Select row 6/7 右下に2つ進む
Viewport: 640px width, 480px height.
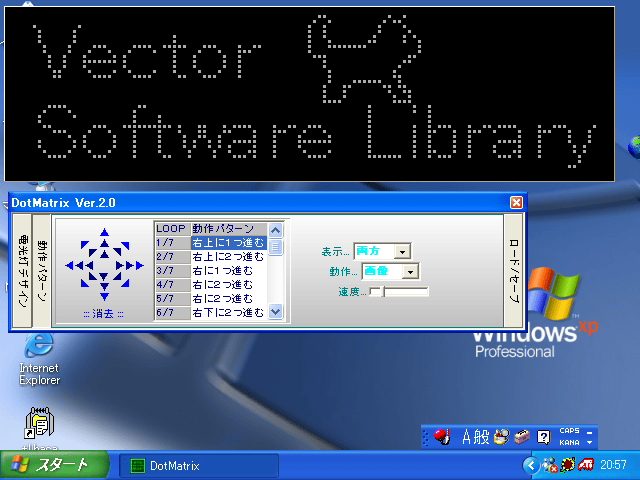coord(211,312)
